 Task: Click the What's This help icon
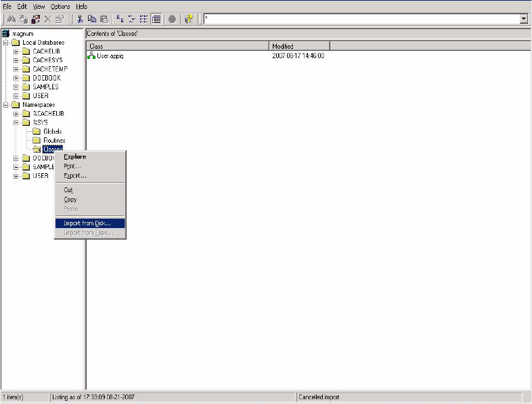(x=189, y=19)
